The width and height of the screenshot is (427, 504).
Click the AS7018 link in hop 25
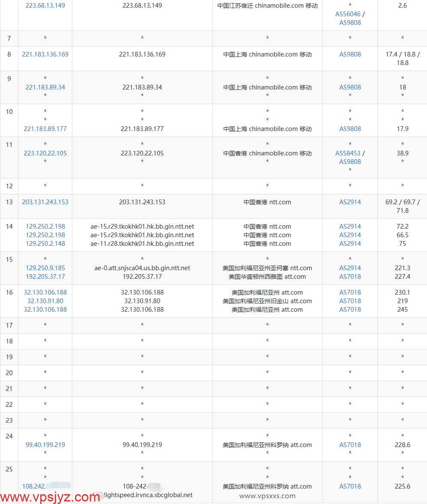pyautogui.click(x=350, y=486)
